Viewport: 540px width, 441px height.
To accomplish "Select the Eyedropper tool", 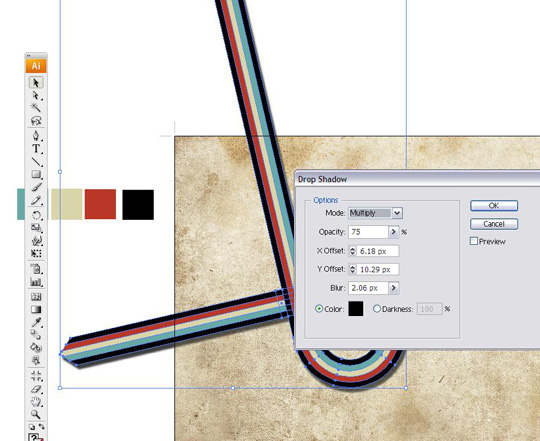I will tap(36, 322).
